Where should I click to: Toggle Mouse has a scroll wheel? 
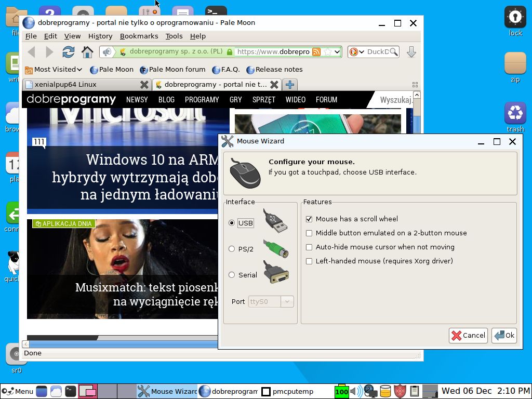pos(309,219)
